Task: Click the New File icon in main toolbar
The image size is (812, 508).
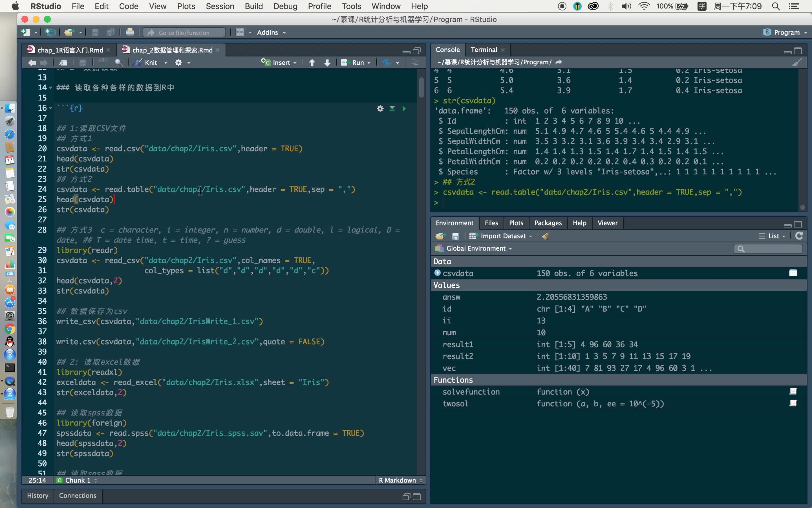Action: tap(25, 32)
